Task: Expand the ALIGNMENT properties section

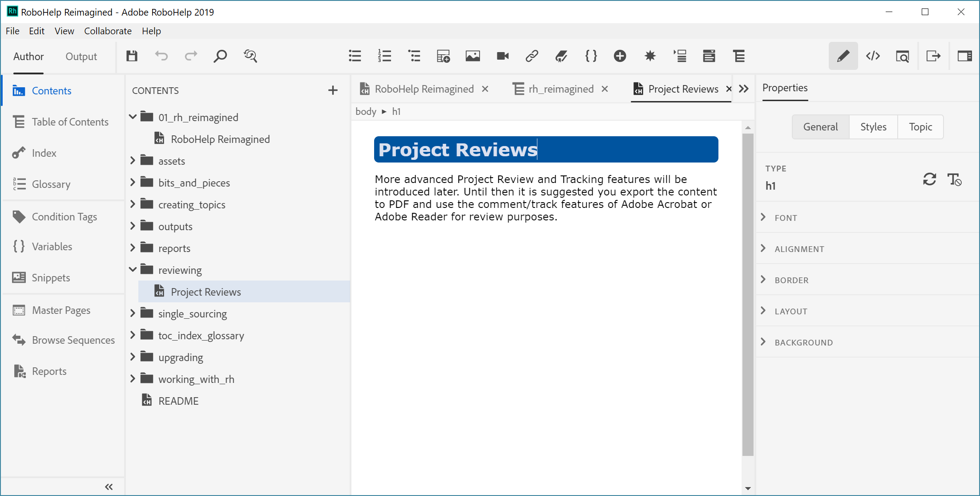Action: (x=766, y=248)
